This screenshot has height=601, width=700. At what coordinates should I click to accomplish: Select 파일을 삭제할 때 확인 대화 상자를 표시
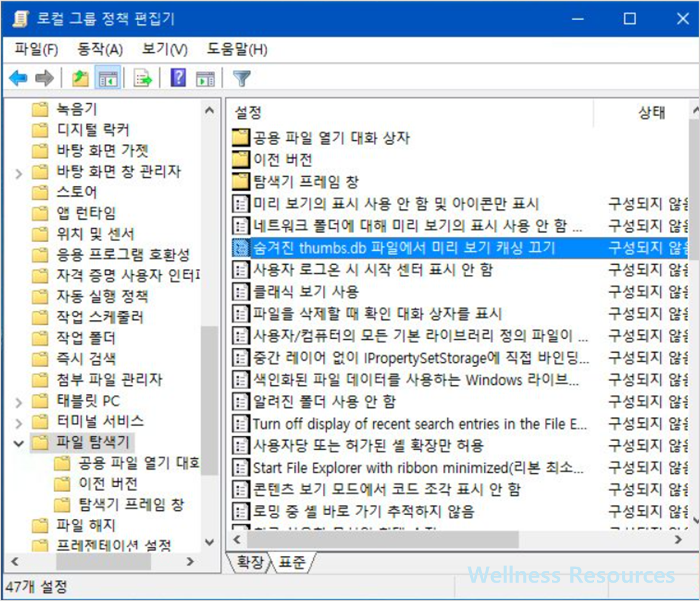pyautogui.click(x=460, y=314)
